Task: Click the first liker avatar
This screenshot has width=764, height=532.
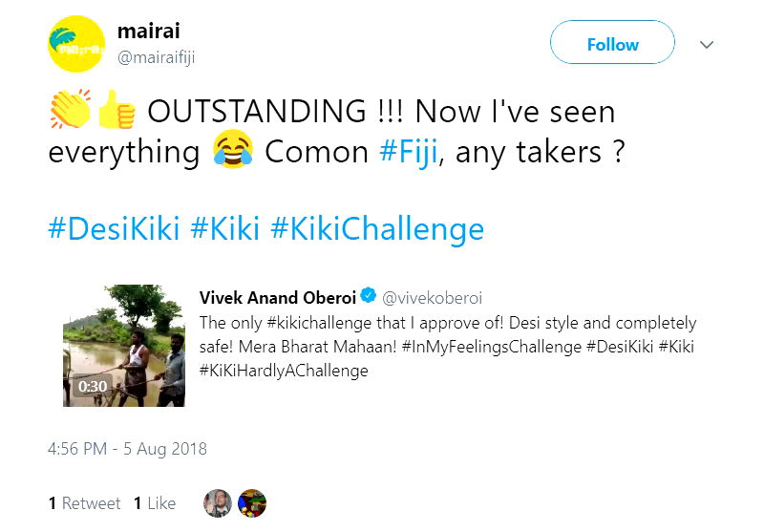Action: pyautogui.click(x=218, y=503)
